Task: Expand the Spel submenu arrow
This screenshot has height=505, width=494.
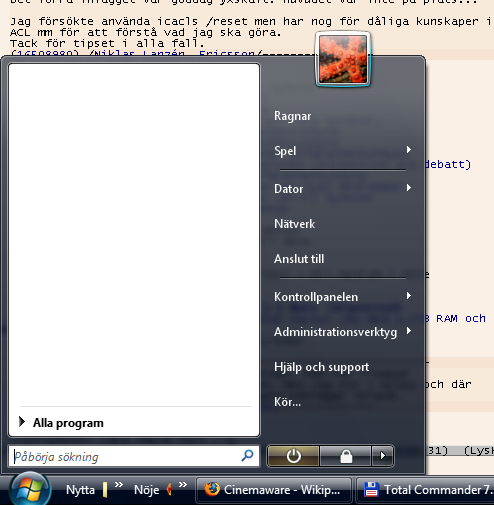Action: point(409,150)
